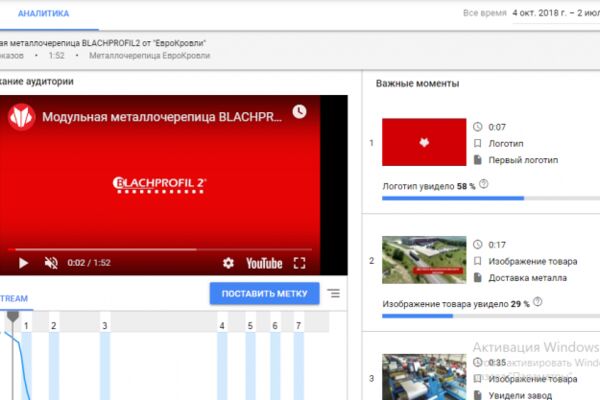Click the bookmark icon beside moment 2's Изображение товара
This screenshot has height=400, width=600.
(x=478, y=261)
